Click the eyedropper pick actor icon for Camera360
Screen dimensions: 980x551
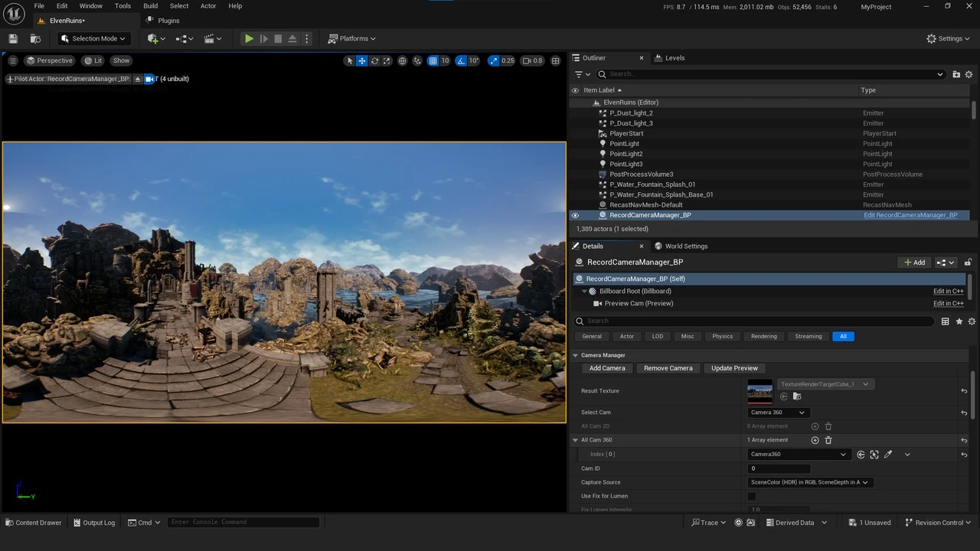tap(888, 455)
